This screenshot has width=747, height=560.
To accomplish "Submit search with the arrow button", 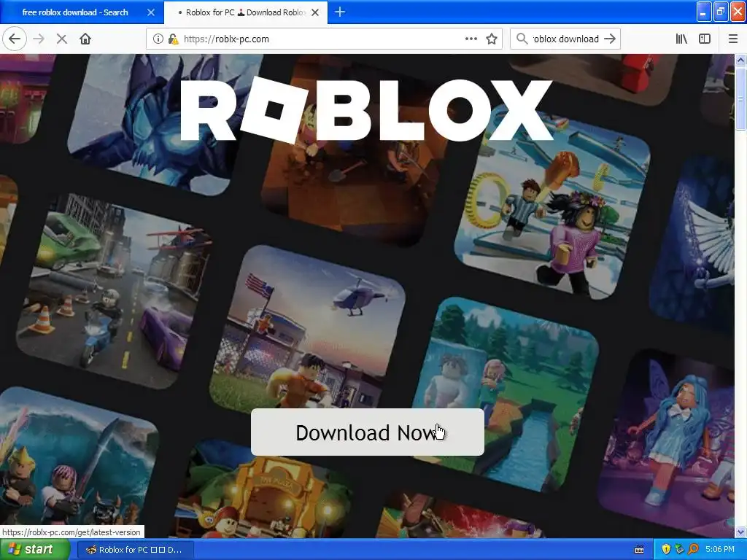I will 609,39.
